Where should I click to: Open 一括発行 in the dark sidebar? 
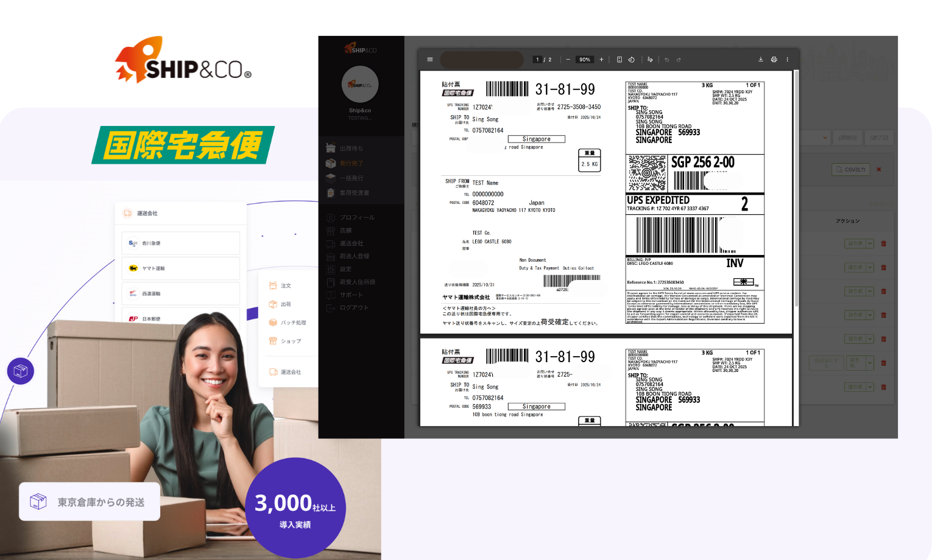351,178
